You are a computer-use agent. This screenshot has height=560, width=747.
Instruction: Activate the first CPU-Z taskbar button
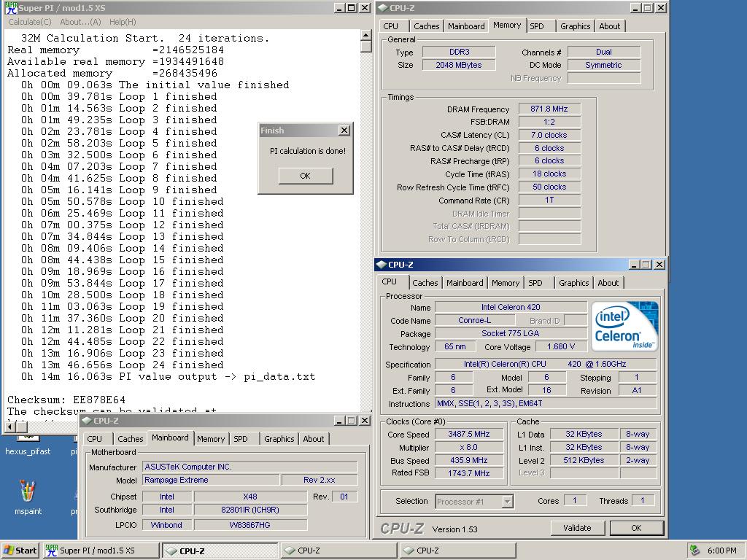pyautogui.click(x=220, y=551)
